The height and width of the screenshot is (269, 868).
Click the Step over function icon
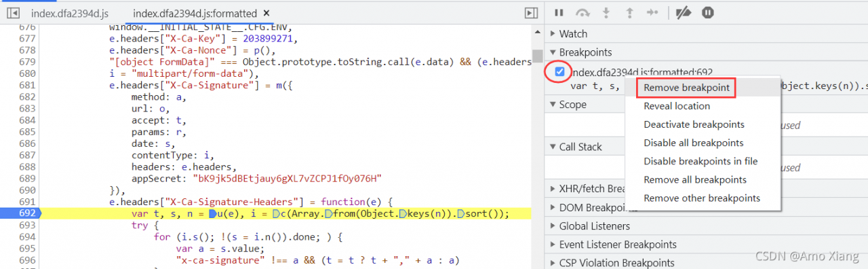pyautogui.click(x=583, y=12)
